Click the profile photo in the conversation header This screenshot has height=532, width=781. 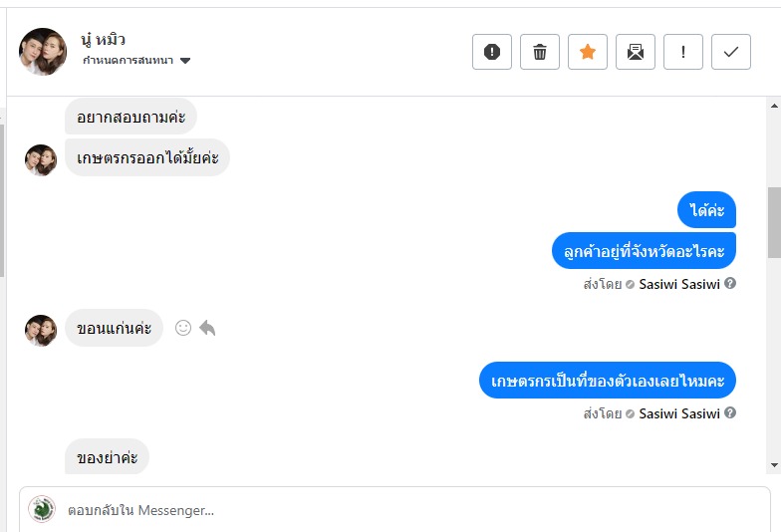pyautogui.click(x=43, y=52)
